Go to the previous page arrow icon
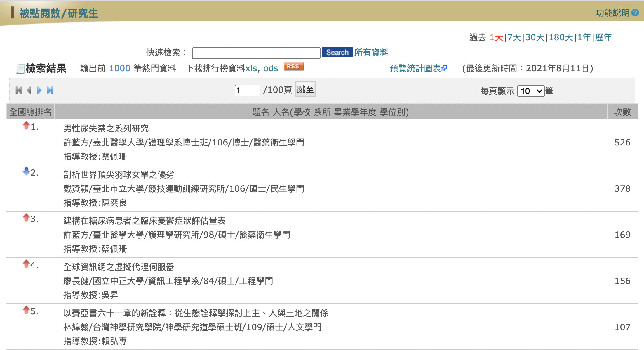This screenshot has width=644, height=350. [x=29, y=91]
